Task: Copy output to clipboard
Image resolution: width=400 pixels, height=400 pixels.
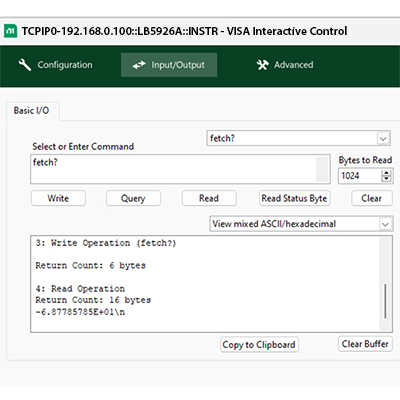Action: click(x=259, y=344)
